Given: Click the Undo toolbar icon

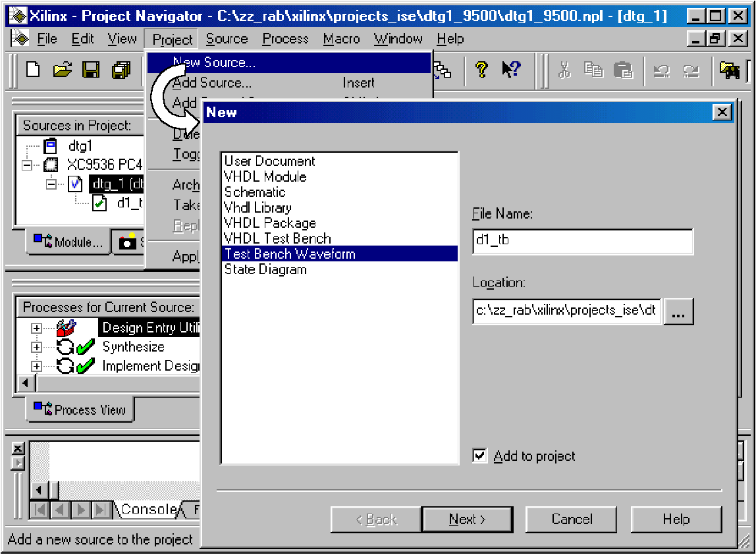Looking at the screenshot, I should coord(661,71).
